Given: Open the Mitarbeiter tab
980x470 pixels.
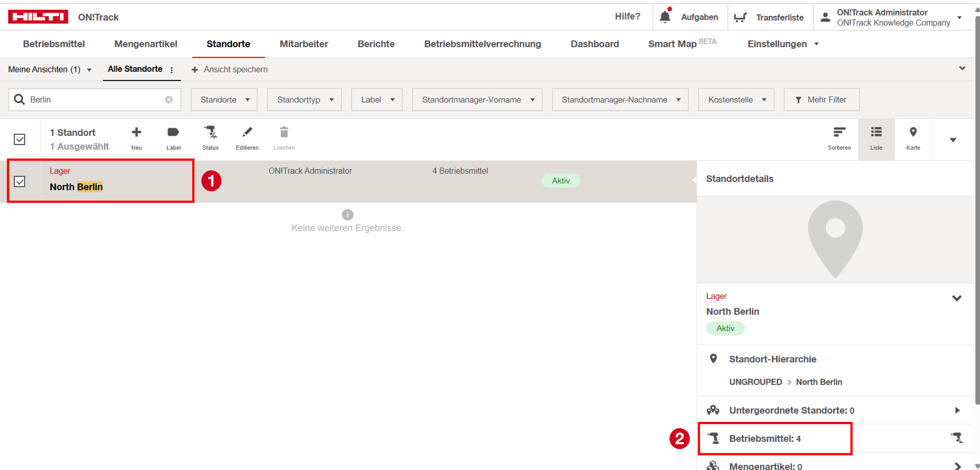Looking at the screenshot, I should click(x=304, y=44).
